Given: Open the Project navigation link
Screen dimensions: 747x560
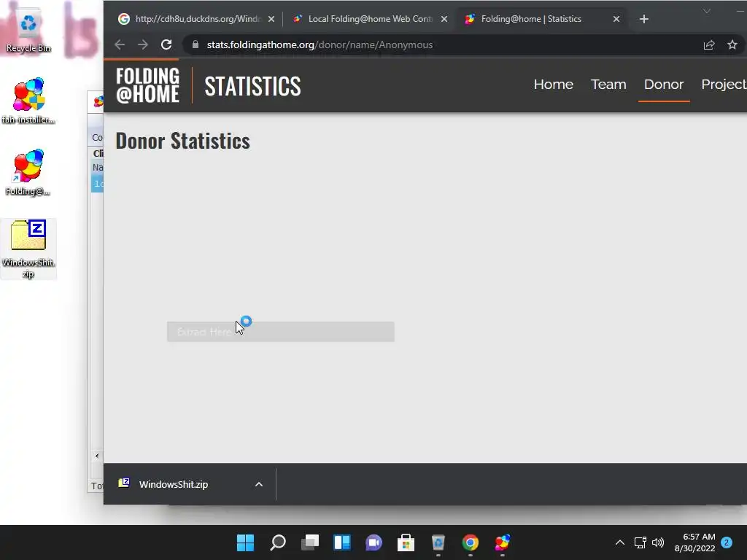Looking at the screenshot, I should pyautogui.click(x=724, y=85).
